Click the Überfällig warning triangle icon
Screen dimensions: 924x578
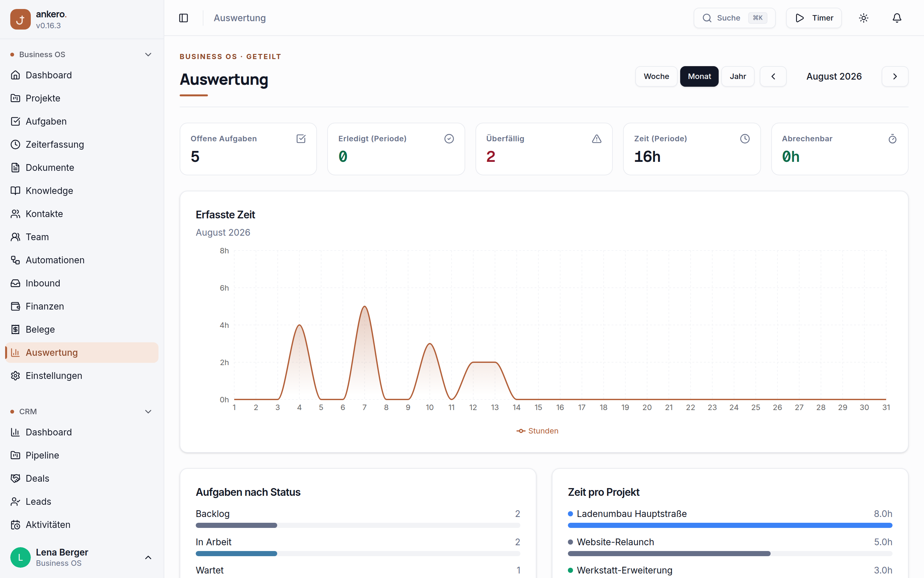pos(597,139)
